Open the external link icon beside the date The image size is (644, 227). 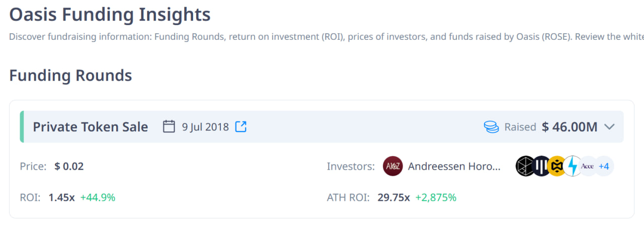pyautogui.click(x=241, y=126)
